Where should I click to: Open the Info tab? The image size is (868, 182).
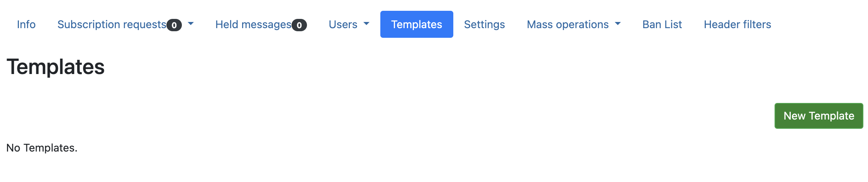click(x=26, y=24)
